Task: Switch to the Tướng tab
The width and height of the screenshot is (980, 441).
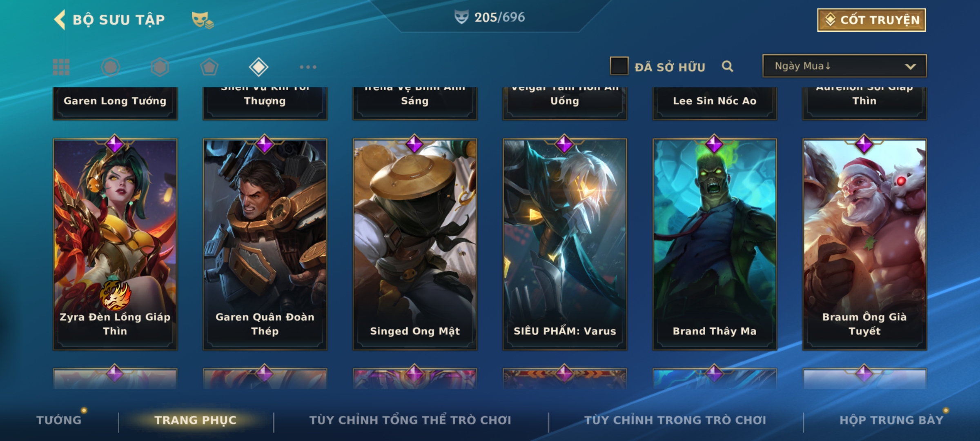Action: pyautogui.click(x=59, y=420)
